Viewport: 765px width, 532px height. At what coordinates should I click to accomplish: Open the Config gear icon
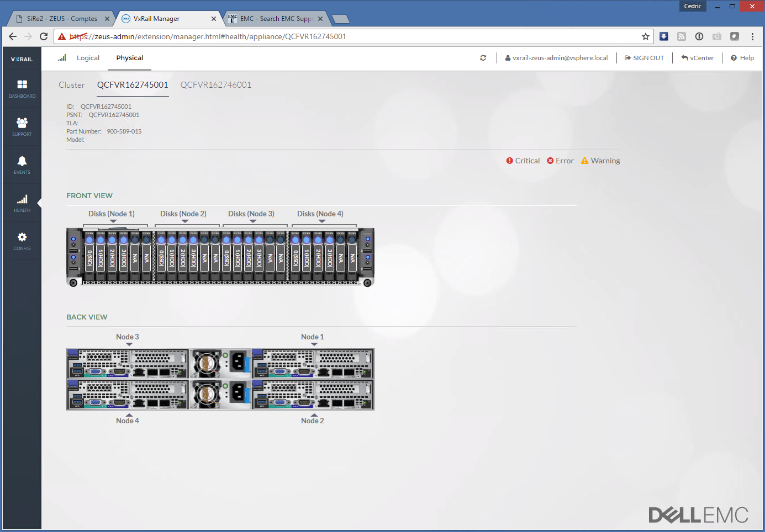(22, 238)
